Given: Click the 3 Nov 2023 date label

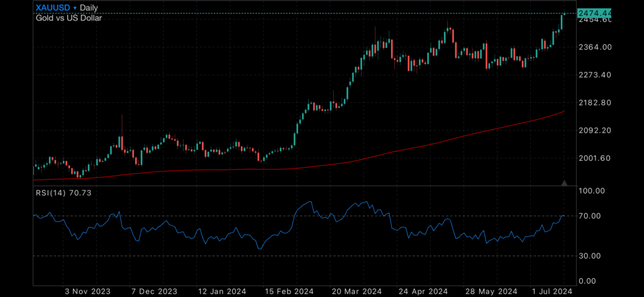Looking at the screenshot, I should click(87, 291).
